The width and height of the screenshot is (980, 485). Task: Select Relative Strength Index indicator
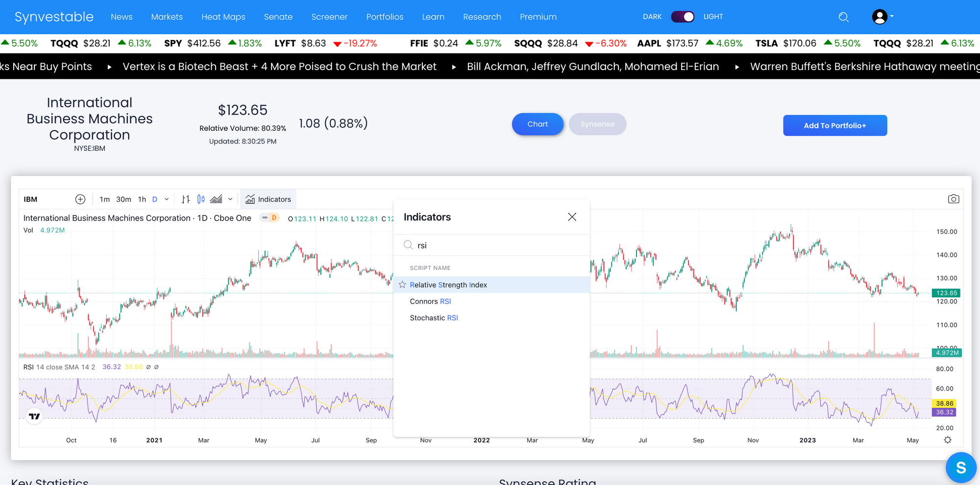[492, 285]
